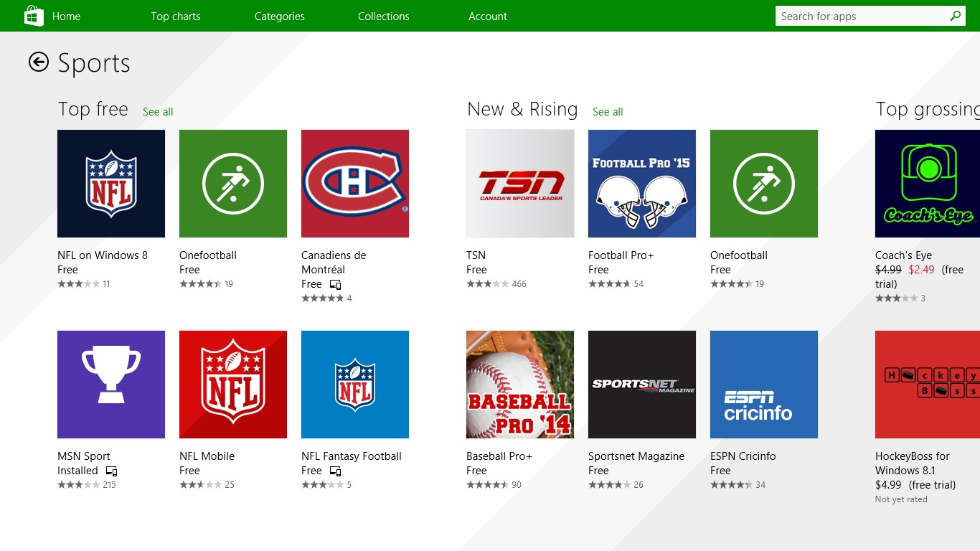This screenshot has height=551, width=980.
Task: Click MSN Sport star rating with 215 reviews
Action: 87,485
